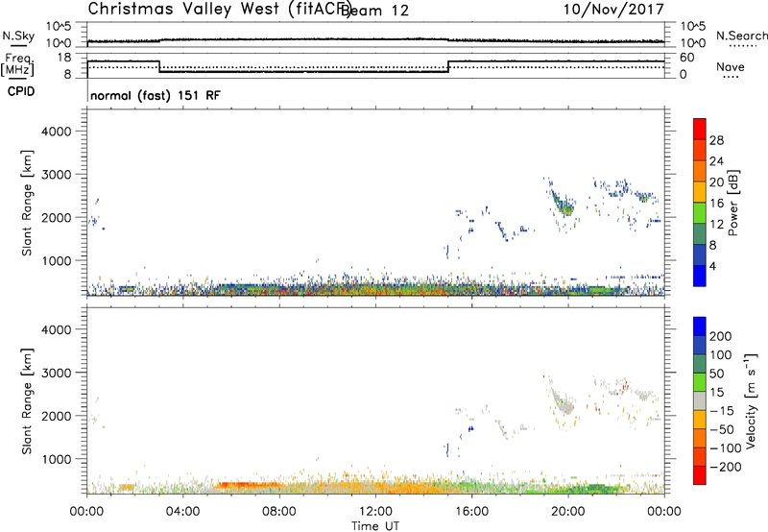
Task: Click the 'CPID' label
Action: pyautogui.click(x=21, y=91)
